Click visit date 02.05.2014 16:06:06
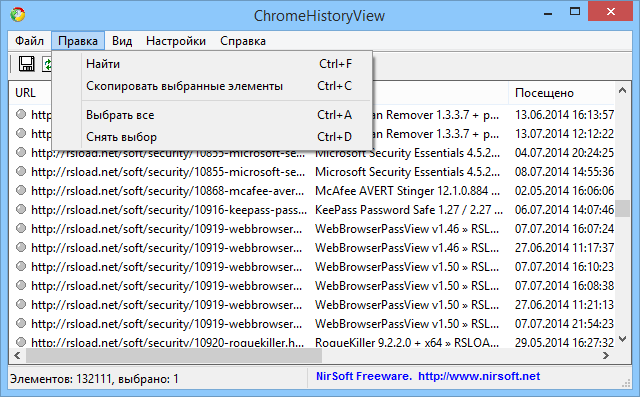Viewport: 640px width, 397px height. pos(564,191)
